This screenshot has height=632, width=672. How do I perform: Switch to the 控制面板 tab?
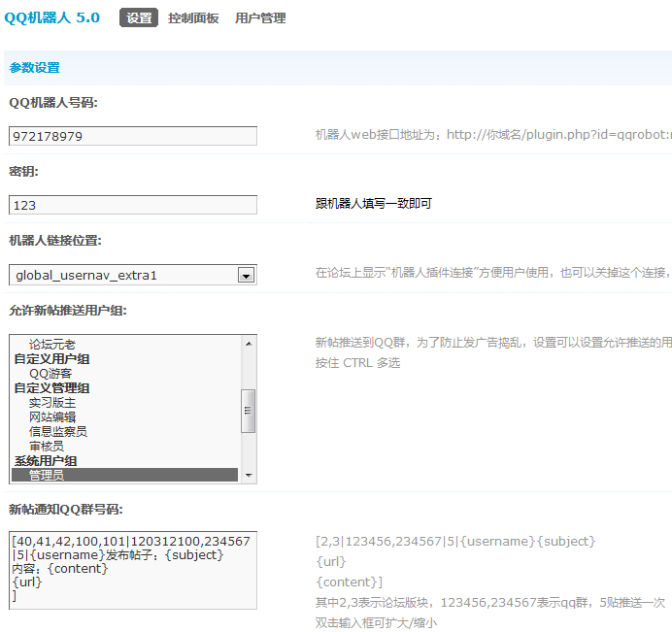click(193, 18)
